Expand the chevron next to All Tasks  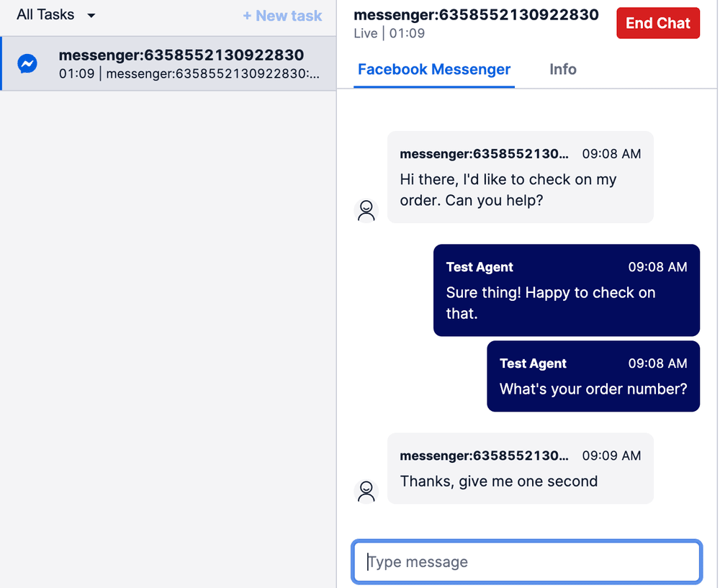tap(91, 15)
